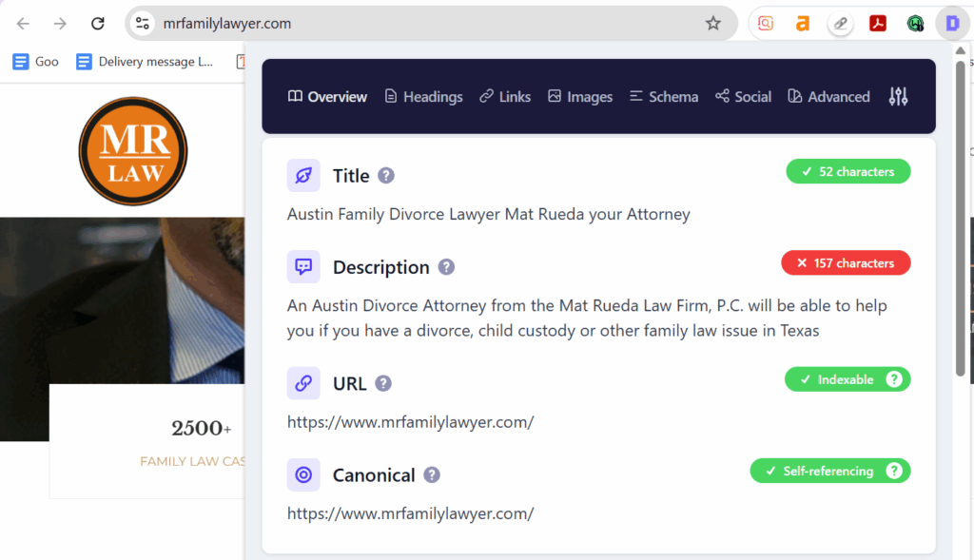Open the Images tab
The width and height of the screenshot is (974, 560).
point(580,97)
